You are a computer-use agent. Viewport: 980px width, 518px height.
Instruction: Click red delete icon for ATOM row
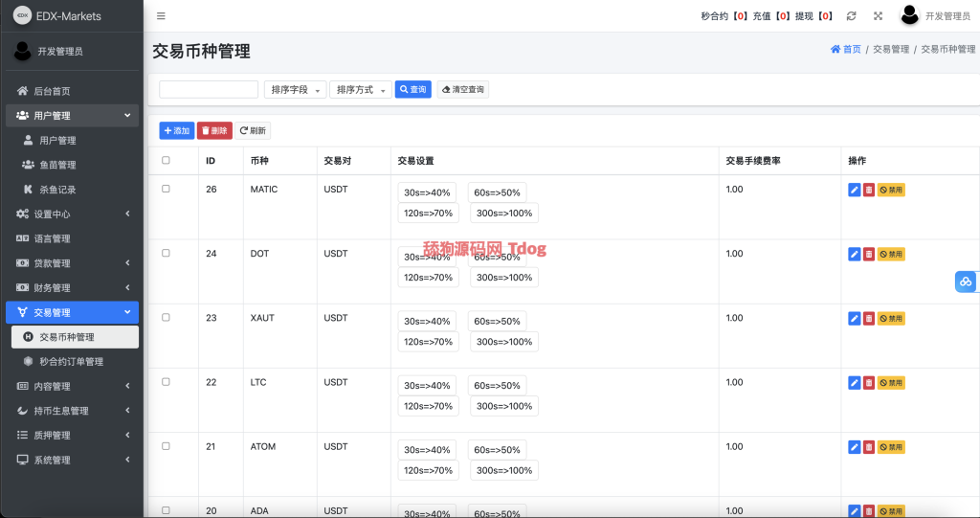[869, 447]
